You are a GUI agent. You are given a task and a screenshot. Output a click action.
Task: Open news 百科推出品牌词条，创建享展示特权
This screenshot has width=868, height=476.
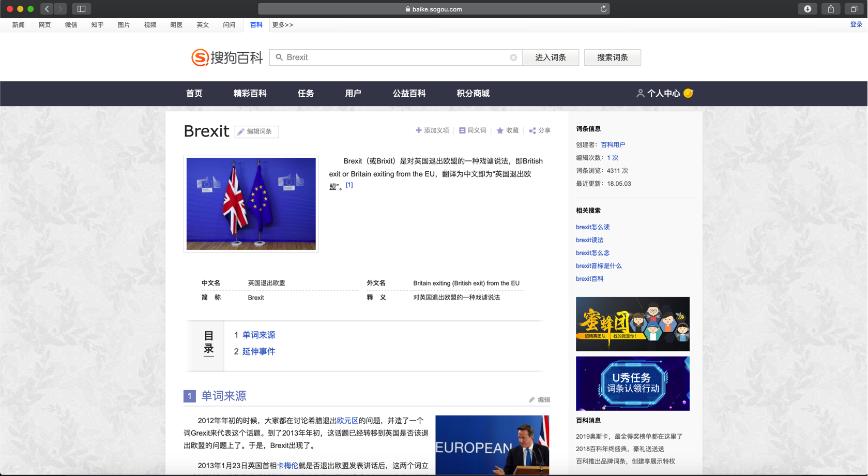(x=626, y=462)
